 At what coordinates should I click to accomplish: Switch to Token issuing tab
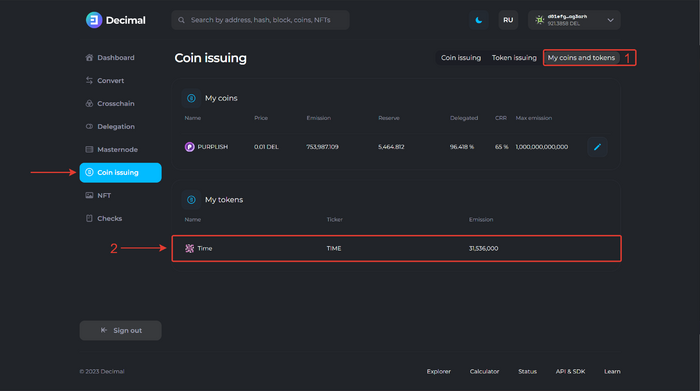pyautogui.click(x=514, y=58)
